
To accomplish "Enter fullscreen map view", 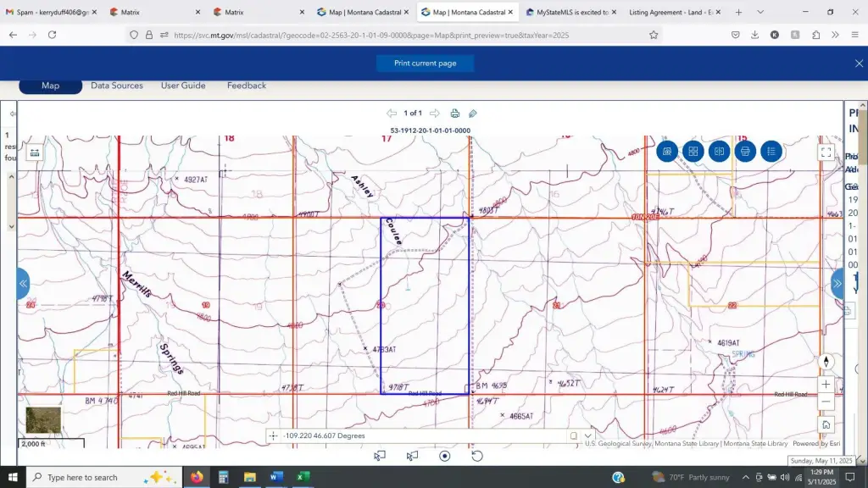I will pos(826,152).
